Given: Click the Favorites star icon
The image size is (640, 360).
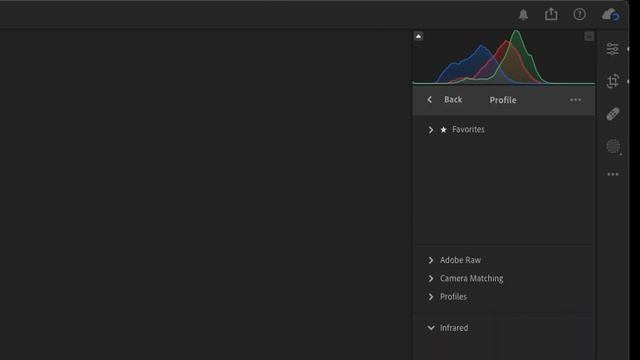Looking at the screenshot, I should click(x=443, y=130).
